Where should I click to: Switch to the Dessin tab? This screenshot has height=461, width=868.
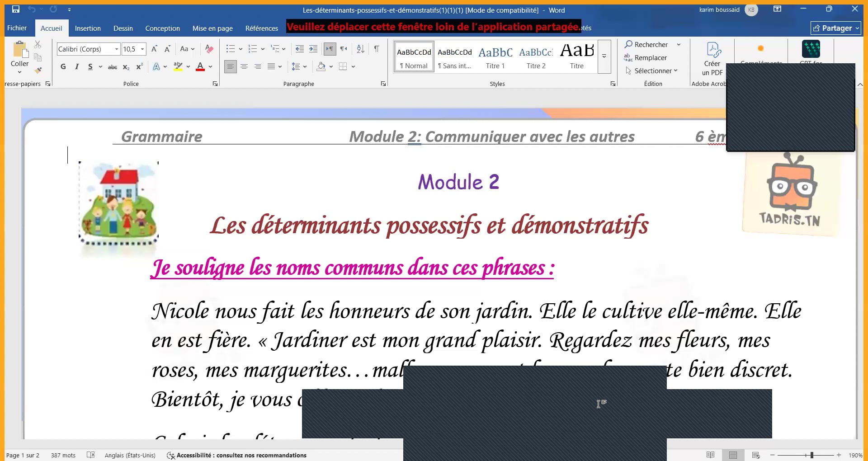click(123, 28)
